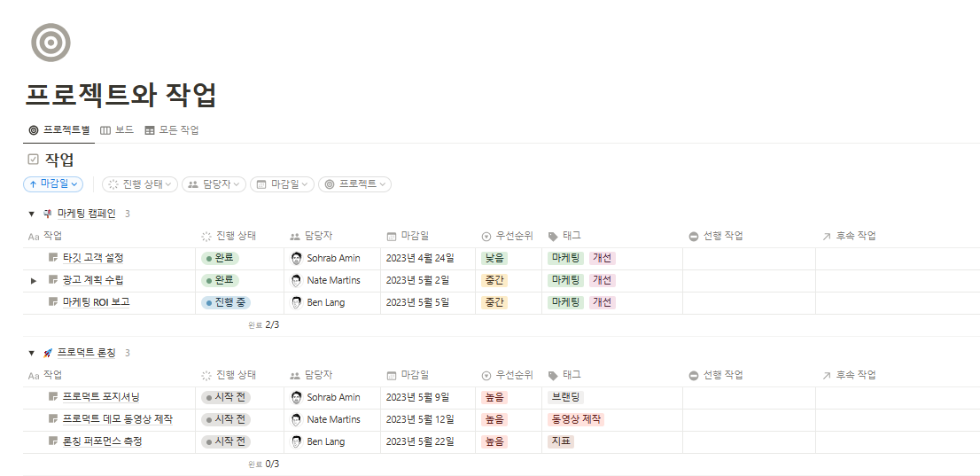The image size is (980, 476).
Task: Toggle 진행 중 status of 마케팅 ROI 보고
Action: pos(226,302)
